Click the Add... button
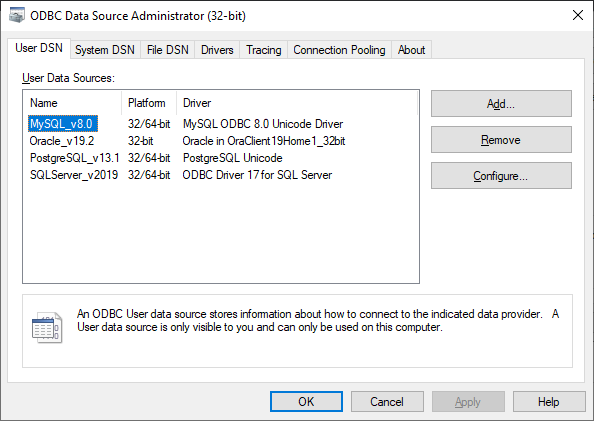The height and width of the screenshot is (421, 594). (501, 103)
